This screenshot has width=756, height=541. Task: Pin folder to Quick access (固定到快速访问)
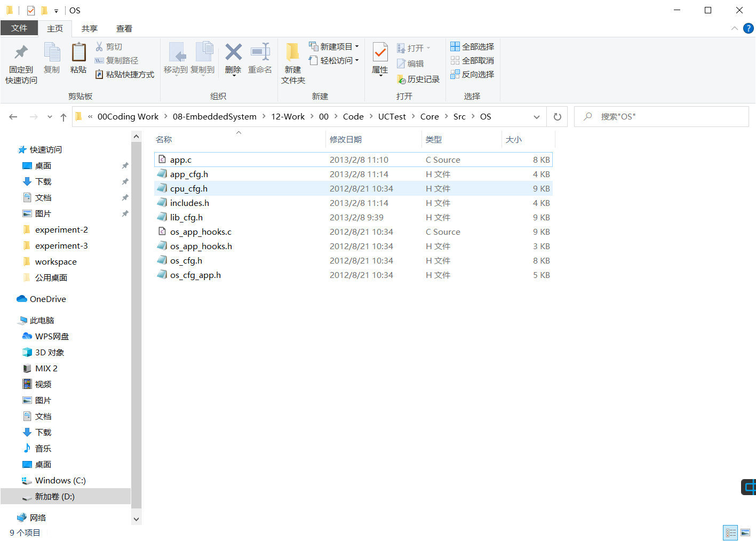coord(21,64)
